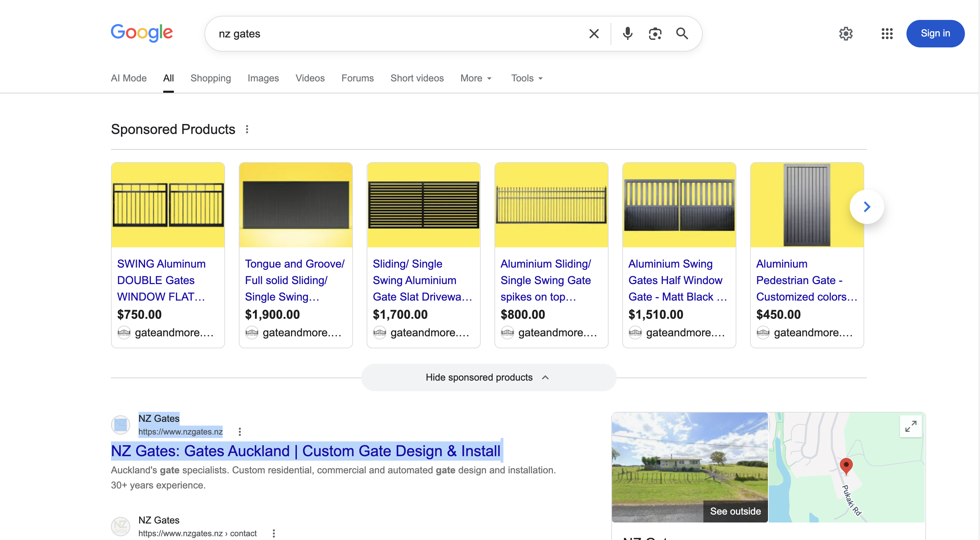Click the solid tongue and groove gate image
The image size is (980, 540).
(x=296, y=205)
